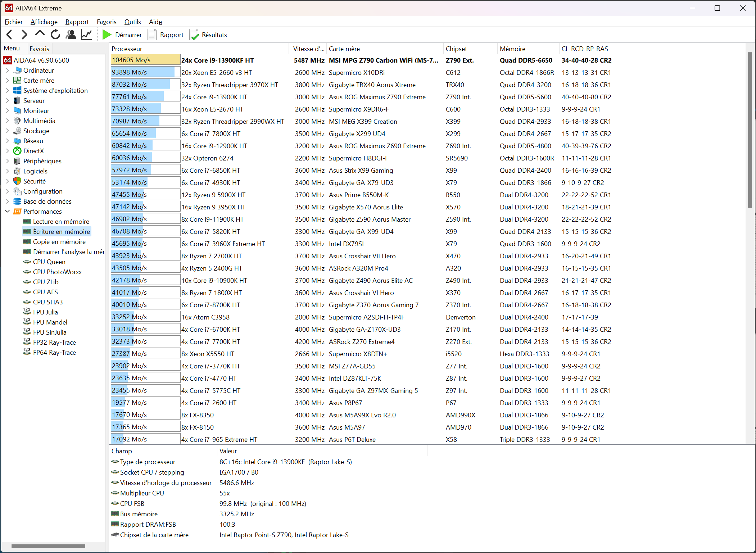
Task: Open the Outils menu
Action: (x=132, y=22)
